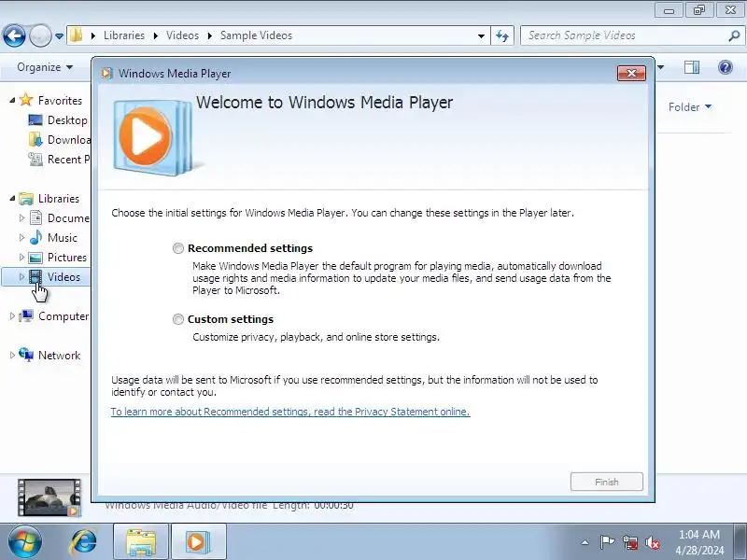This screenshot has width=747, height=560.
Task: Switch to Media Player taskbar button
Action: point(198,542)
